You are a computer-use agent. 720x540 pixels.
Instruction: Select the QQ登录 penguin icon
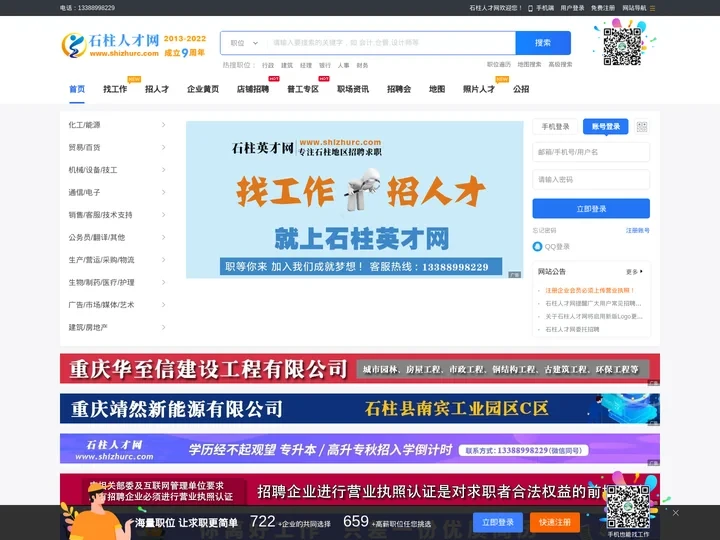537,247
